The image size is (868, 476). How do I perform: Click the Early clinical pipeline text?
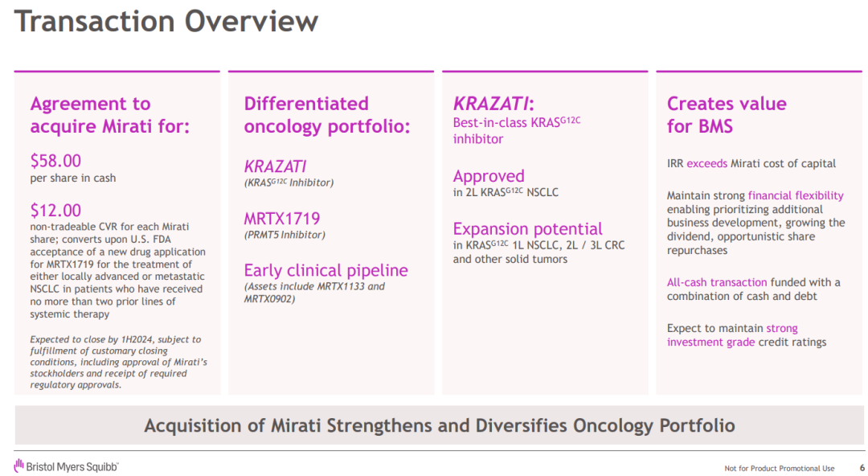click(325, 270)
